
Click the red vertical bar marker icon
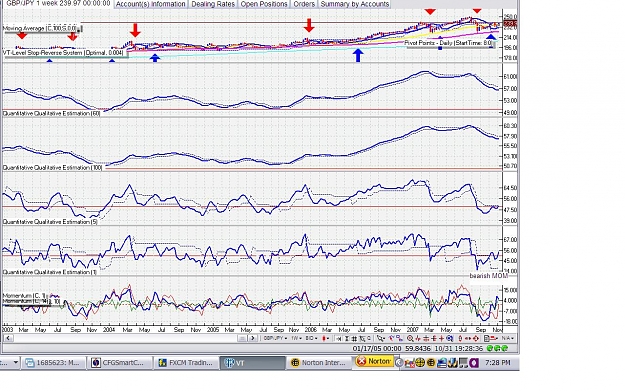(x=460, y=338)
